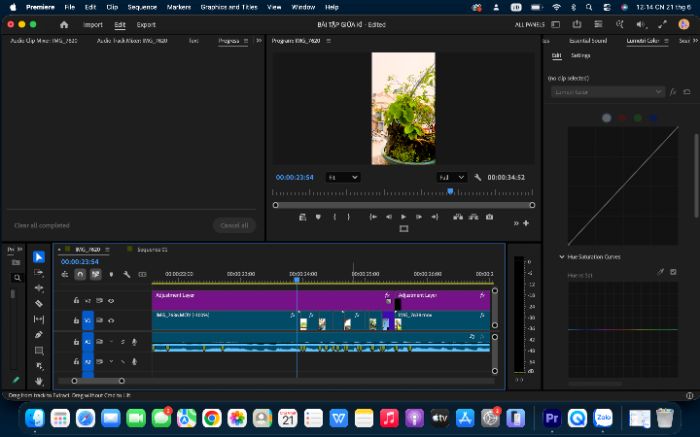This screenshot has width=700, height=437.
Task: Click the Home icon in header
Action: [64, 25]
